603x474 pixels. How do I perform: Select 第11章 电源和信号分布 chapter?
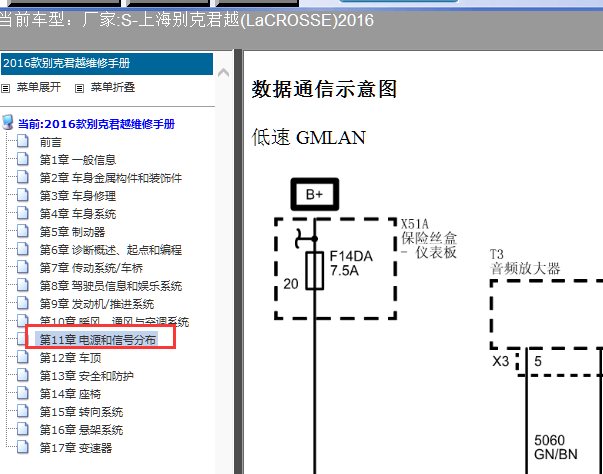click(98, 340)
